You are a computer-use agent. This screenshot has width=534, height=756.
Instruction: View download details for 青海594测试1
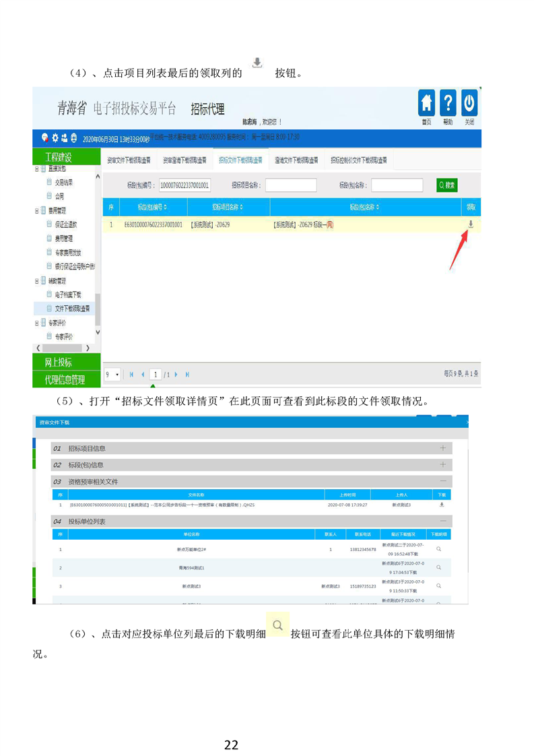(438, 568)
